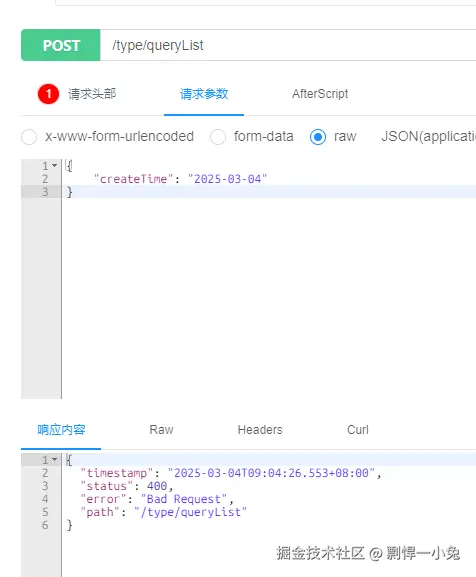
Task: Click the "/type/queryList" path value in response
Action: tap(190, 512)
